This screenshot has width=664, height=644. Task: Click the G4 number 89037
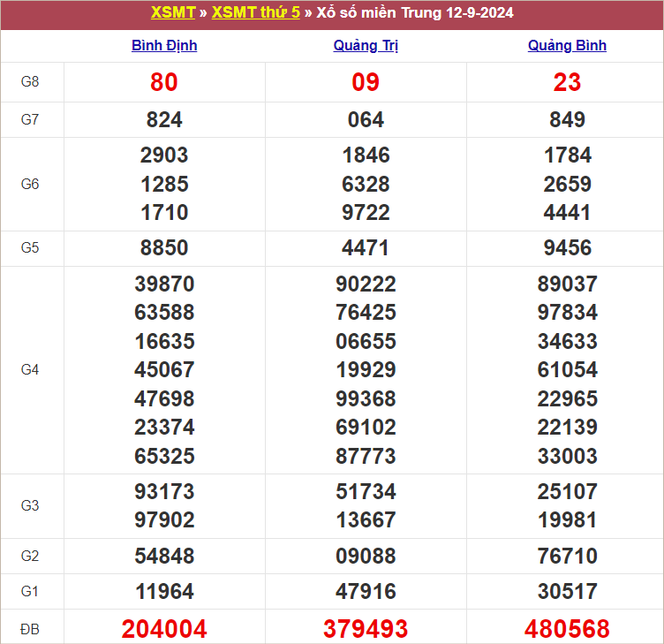567,284
